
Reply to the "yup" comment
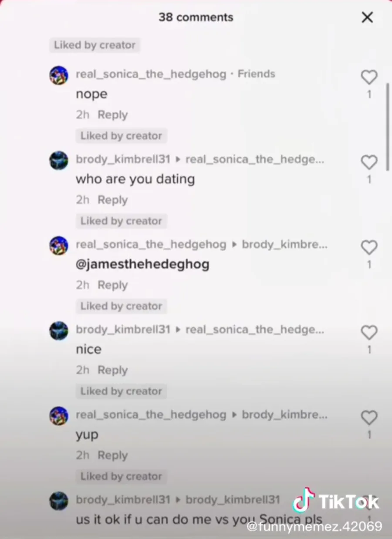(x=112, y=455)
